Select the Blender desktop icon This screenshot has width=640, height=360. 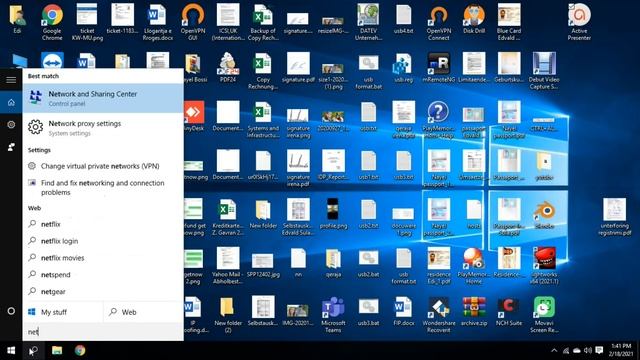(x=544, y=214)
